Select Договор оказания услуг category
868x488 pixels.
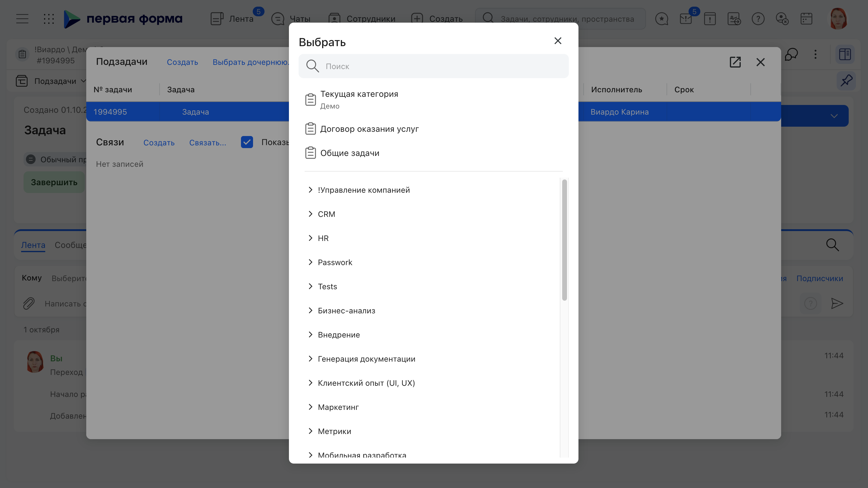(x=433, y=129)
